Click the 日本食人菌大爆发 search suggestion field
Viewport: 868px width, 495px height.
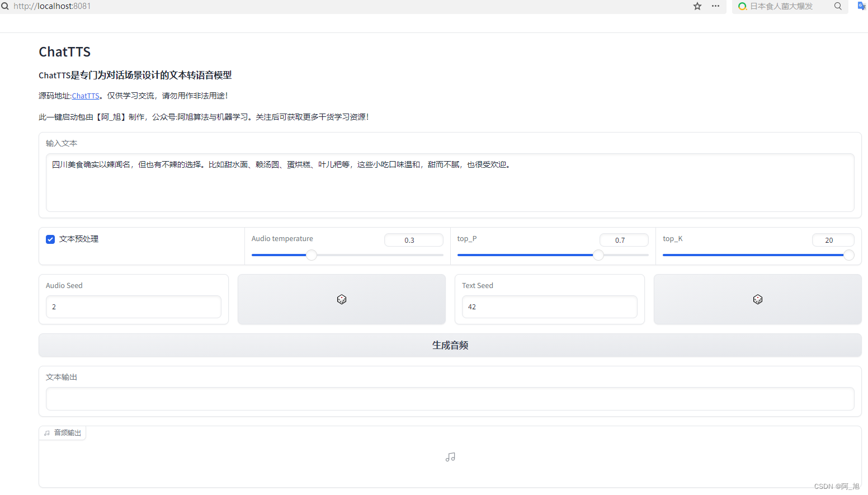[783, 6]
